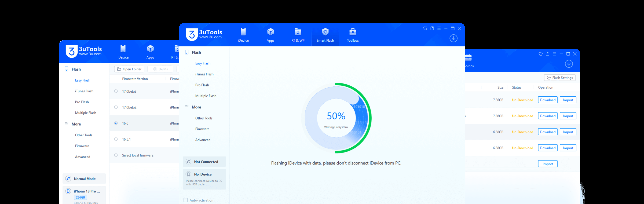Select the 16.5.1 firmware radio button

[x=116, y=139]
